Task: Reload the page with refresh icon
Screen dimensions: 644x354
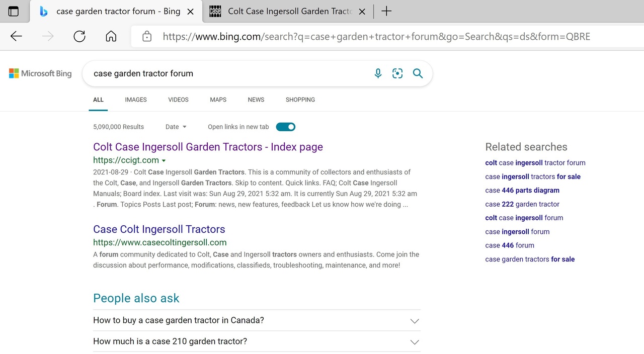Action: click(79, 36)
